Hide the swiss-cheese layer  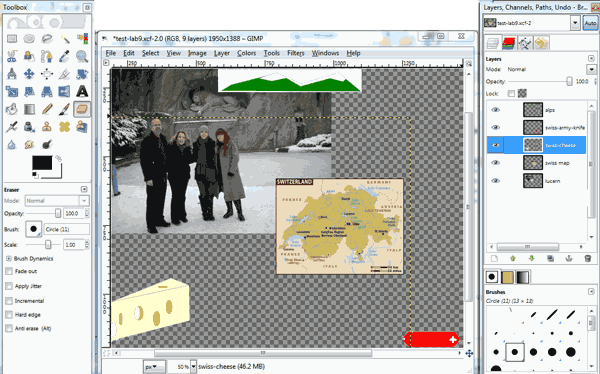[496, 145]
